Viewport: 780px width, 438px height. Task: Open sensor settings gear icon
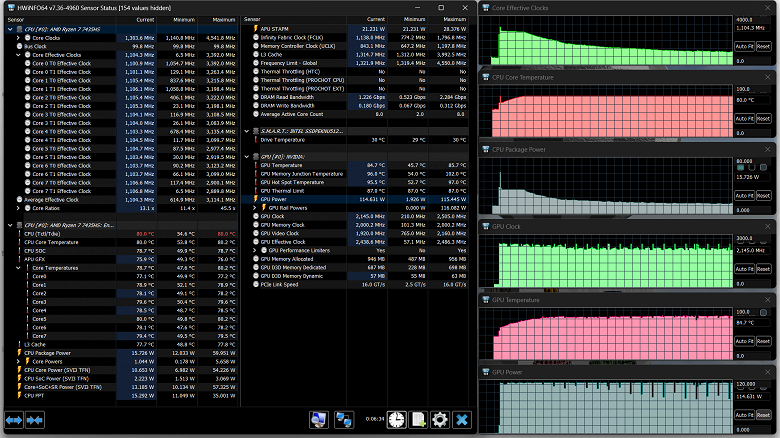(440, 420)
